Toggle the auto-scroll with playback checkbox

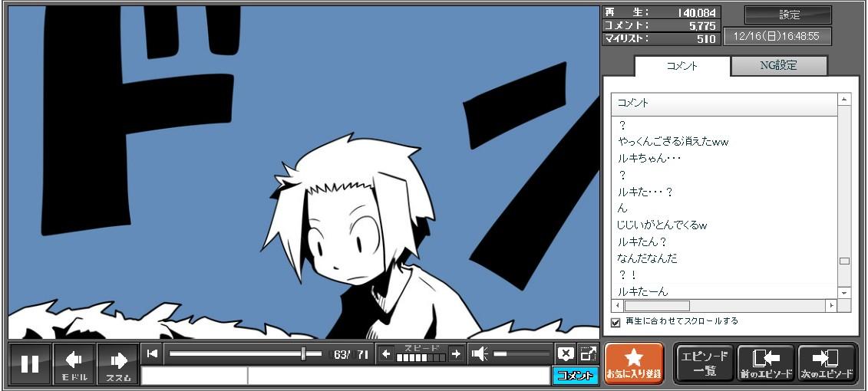point(616,322)
